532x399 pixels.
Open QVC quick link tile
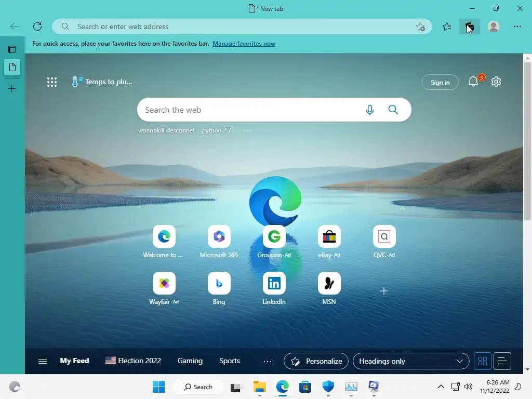pos(384,242)
